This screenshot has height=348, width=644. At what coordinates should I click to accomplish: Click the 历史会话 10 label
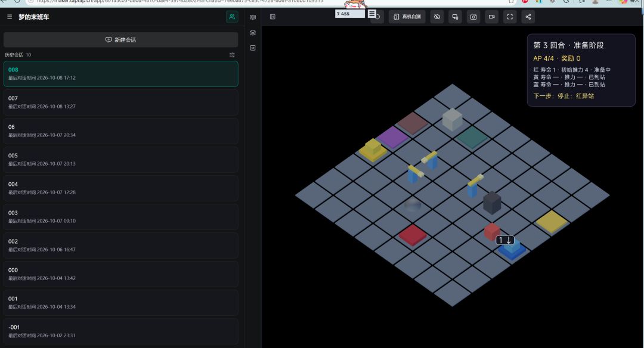pyautogui.click(x=18, y=55)
